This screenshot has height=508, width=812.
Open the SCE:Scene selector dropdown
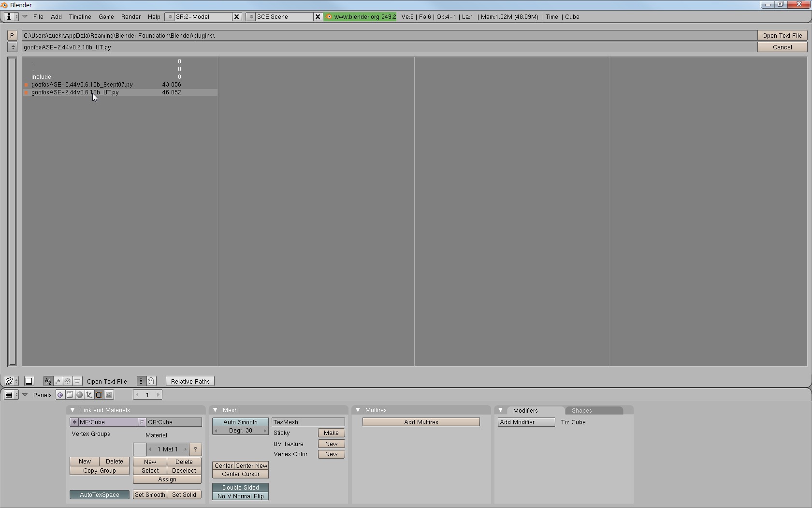[251, 17]
